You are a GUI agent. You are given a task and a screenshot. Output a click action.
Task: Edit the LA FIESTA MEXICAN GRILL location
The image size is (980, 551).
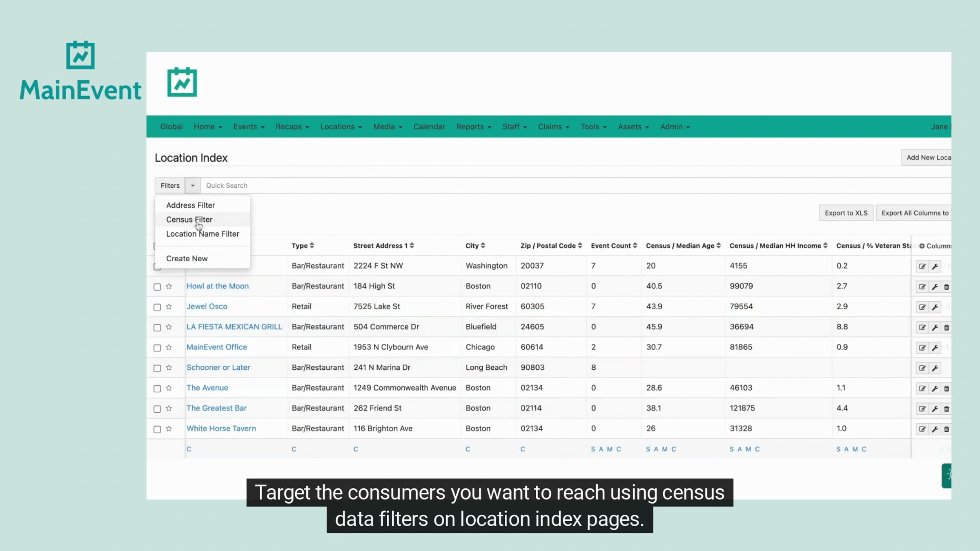pyautogui.click(x=922, y=327)
